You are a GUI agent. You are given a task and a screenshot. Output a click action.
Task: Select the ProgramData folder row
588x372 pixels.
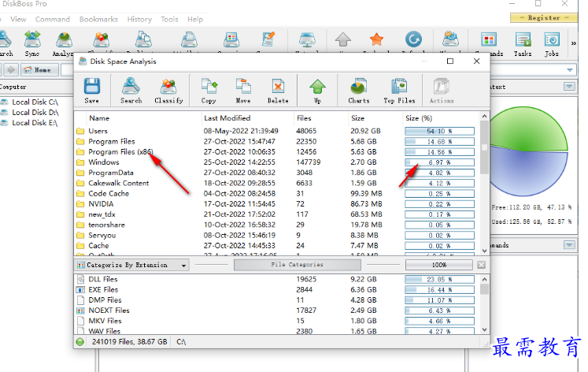[x=277, y=173]
